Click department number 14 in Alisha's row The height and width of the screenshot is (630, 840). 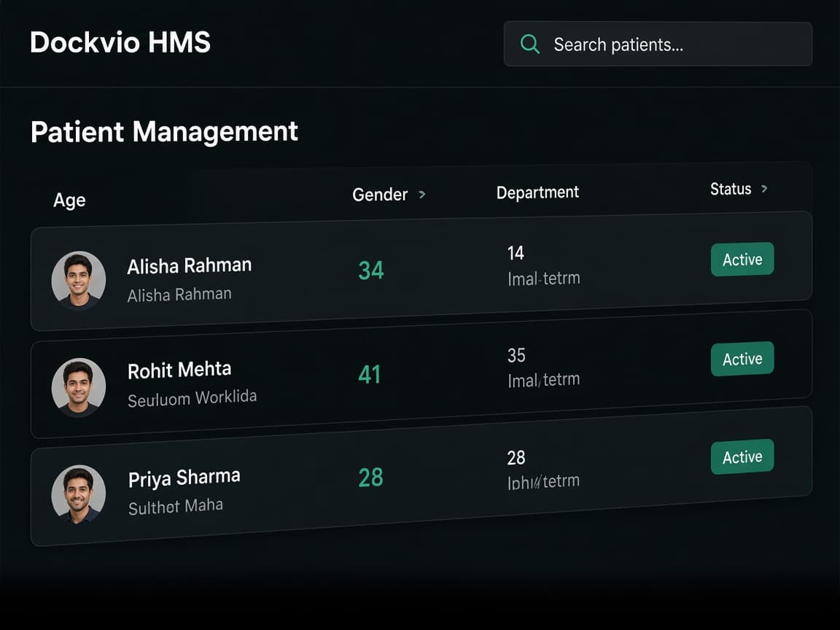516,253
